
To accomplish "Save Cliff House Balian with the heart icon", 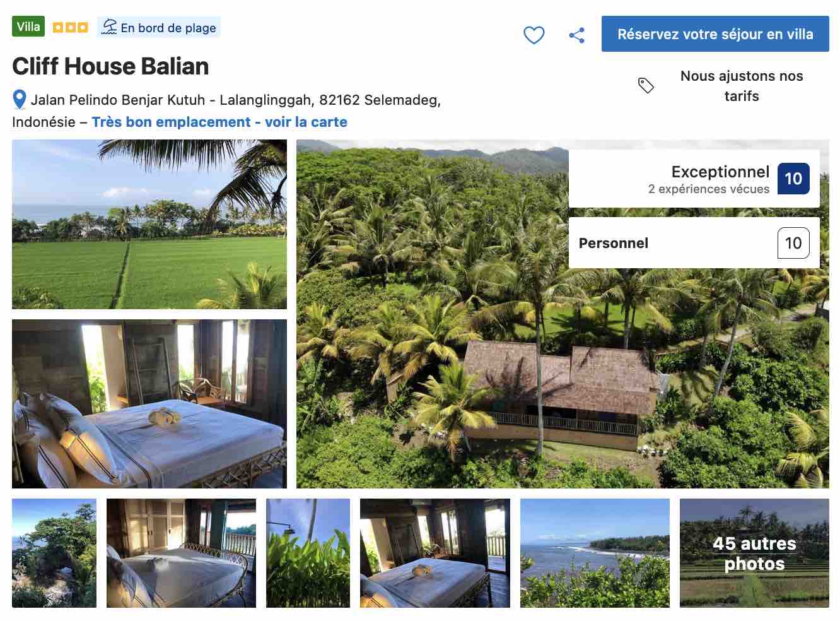I will click(534, 35).
